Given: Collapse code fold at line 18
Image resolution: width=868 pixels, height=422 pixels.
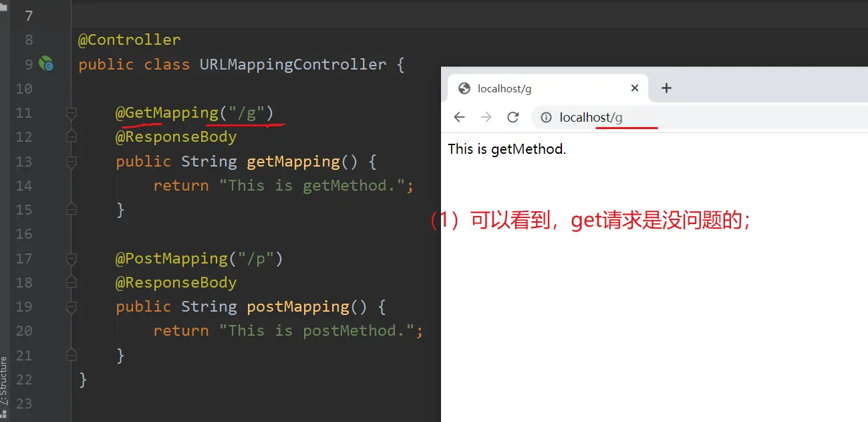Looking at the screenshot, I should tap(71, 283).
